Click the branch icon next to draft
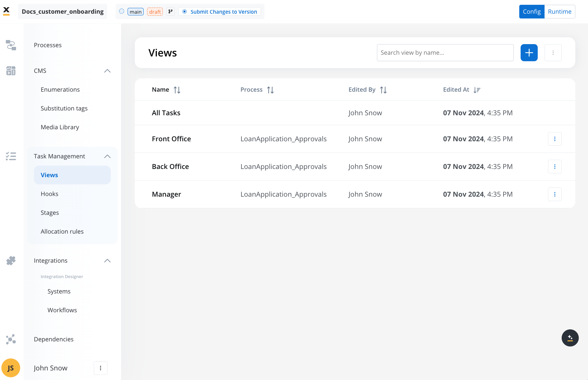 170,12
